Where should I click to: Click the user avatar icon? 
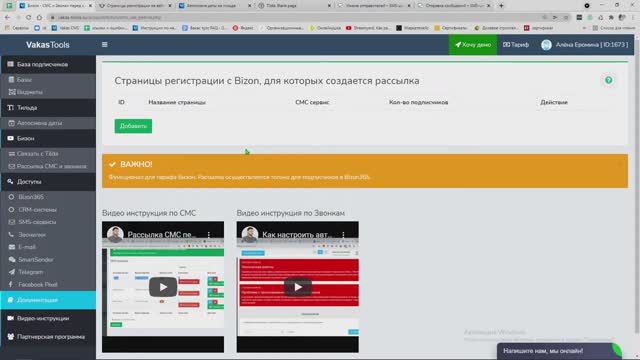546,44
